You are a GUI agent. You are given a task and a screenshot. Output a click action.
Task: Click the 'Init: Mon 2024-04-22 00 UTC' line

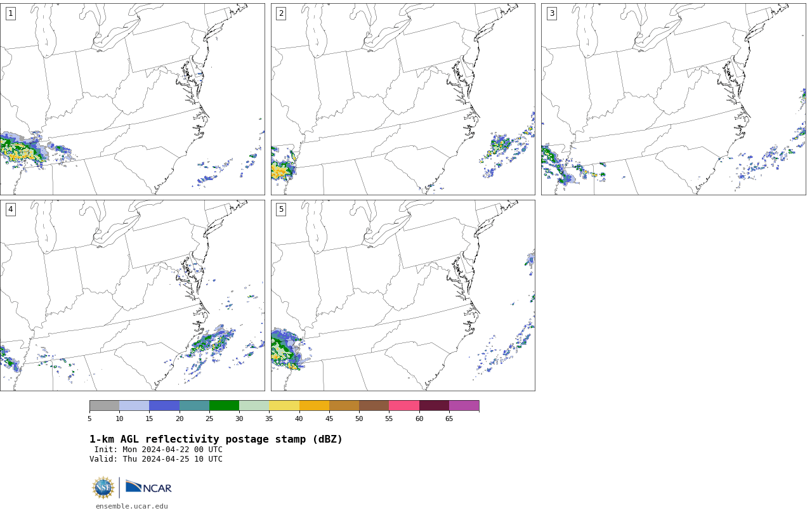(x=159, y=450)
